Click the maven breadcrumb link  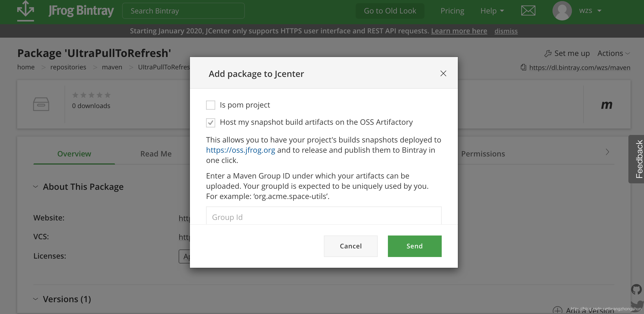click(112, 67)
